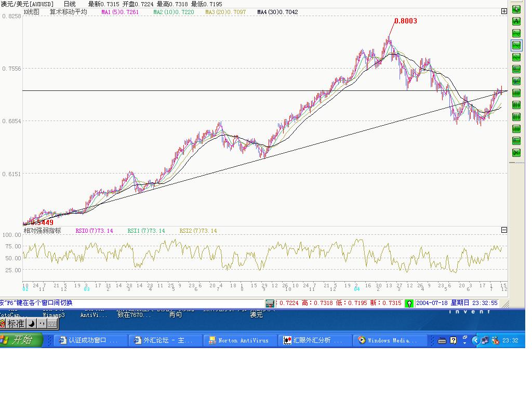Select the arrow pointer tool
This screenshot has width=532, height=399.
click(516, 9)
